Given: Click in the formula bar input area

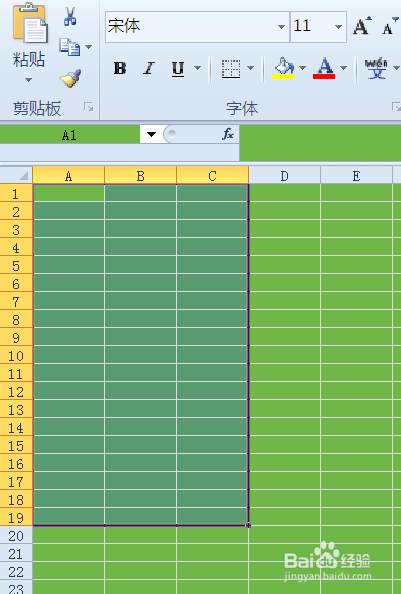Looking at the screenshot, I should pyautogui.click(x=320, y=143).
